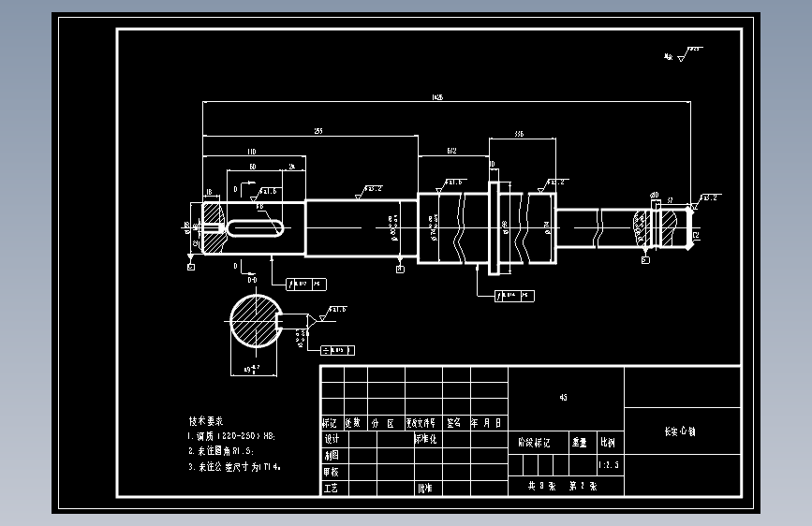Screen dimensions: 812x526
Task: Click the note 2.未注圆角R1.5
Action: pos(221,451)
